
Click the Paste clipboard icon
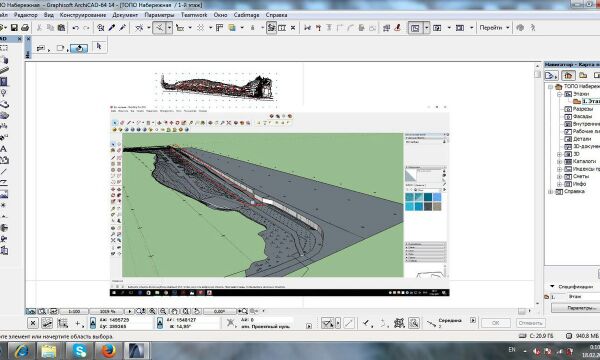coord(61,28)
